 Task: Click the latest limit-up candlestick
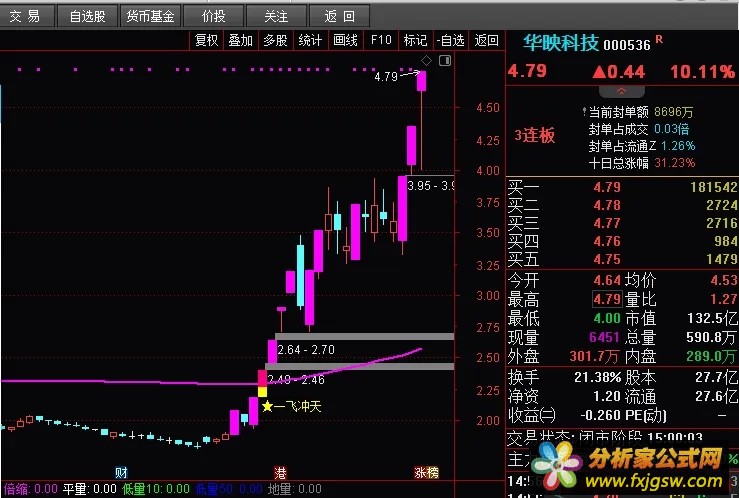421,81
